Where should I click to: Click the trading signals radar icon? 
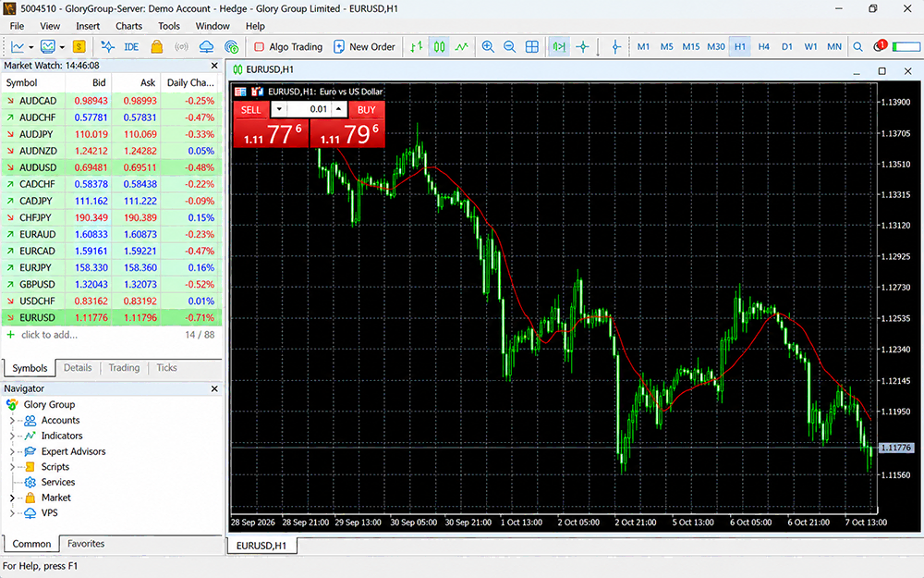[x=232, y=46]
